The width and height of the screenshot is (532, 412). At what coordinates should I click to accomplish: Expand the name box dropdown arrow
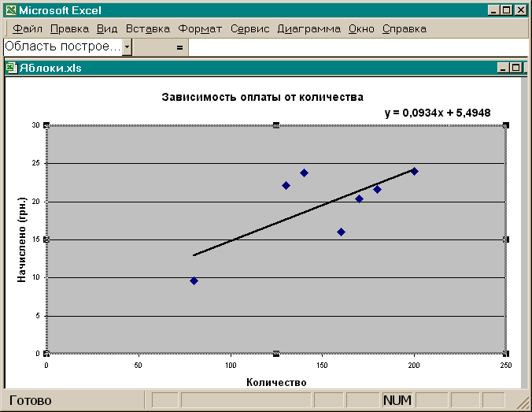click(x=127, y=47)
